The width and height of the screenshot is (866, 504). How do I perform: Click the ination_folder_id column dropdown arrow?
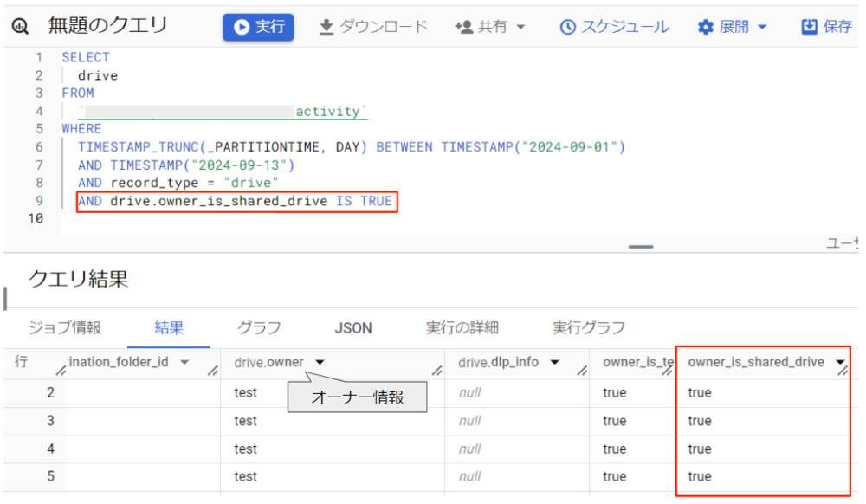(184, 362)
